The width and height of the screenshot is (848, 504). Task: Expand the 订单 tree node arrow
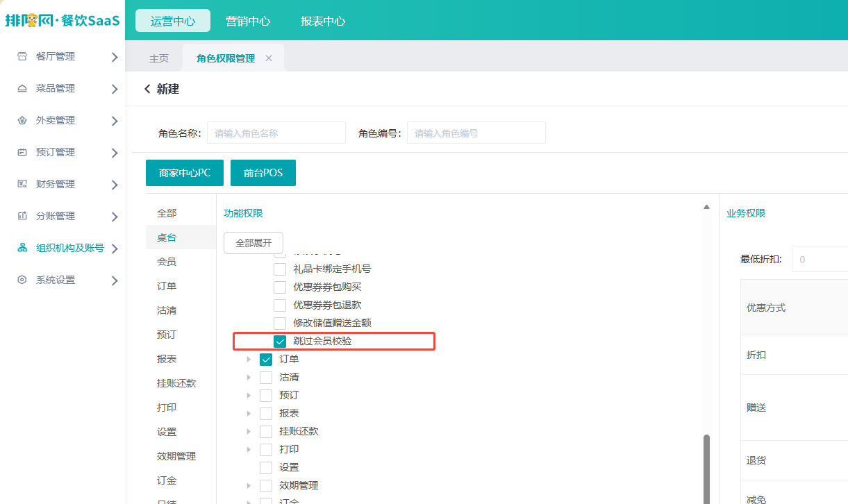tap(249, 359)
